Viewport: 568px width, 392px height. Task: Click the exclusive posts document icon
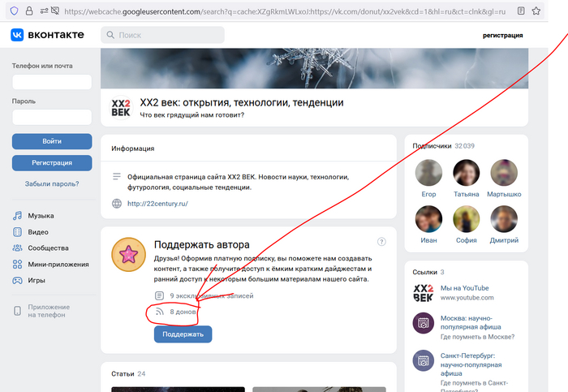159,295
